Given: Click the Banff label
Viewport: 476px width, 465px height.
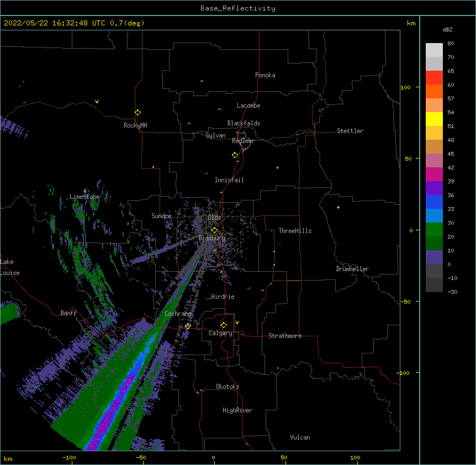Looking at the screenshot, I should pos(68,313).
